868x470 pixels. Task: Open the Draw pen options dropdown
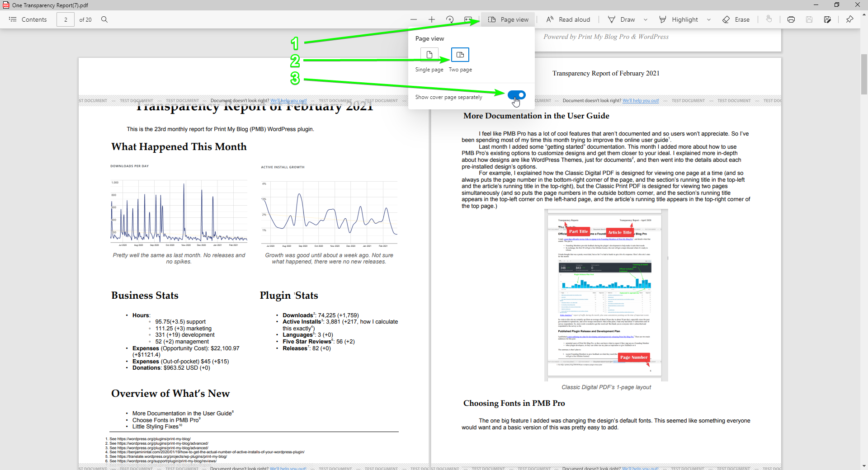coord(646,19)
